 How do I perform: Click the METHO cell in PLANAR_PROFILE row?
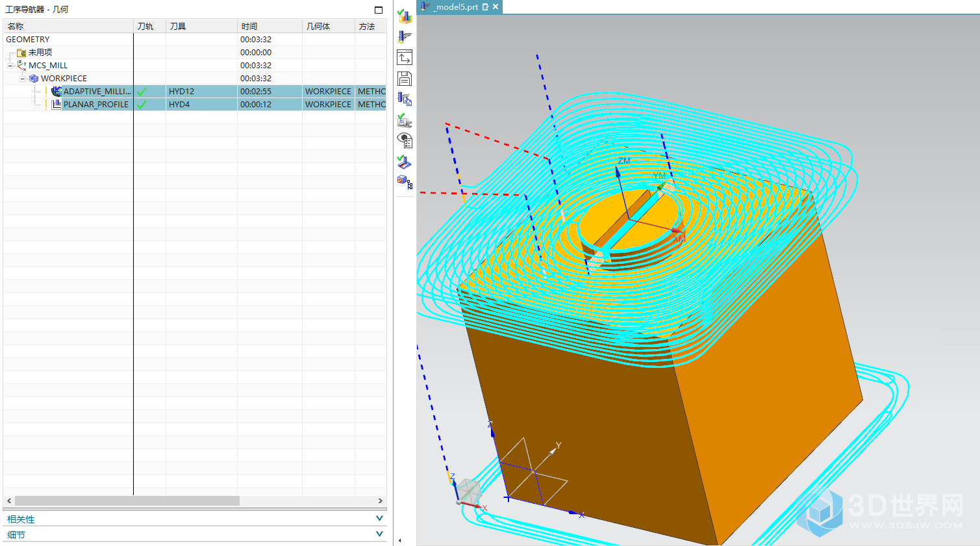click(371, 104)
